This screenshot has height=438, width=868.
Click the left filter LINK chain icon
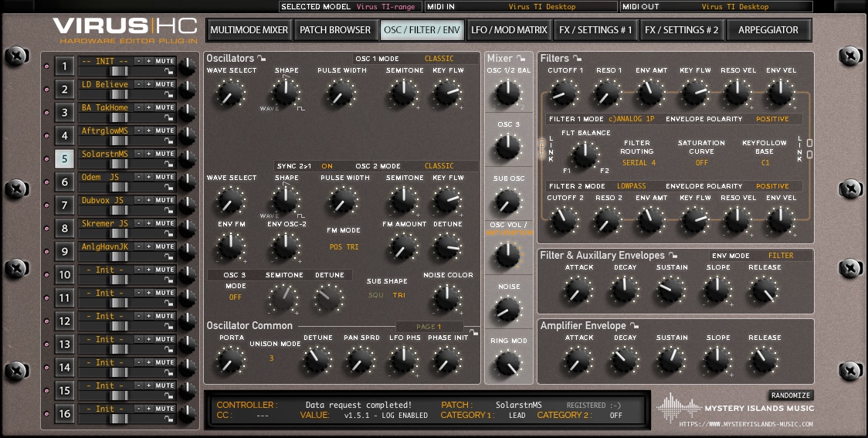542,148
